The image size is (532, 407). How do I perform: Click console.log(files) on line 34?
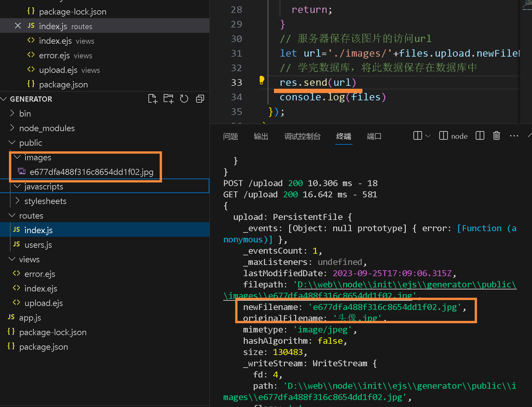(333, 97)
